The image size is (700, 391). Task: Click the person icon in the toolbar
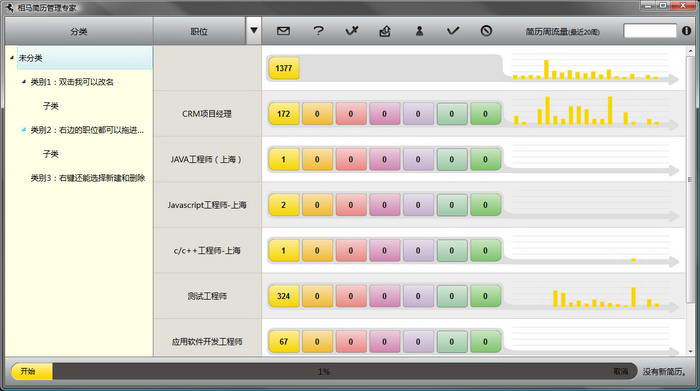click(419, 31)
